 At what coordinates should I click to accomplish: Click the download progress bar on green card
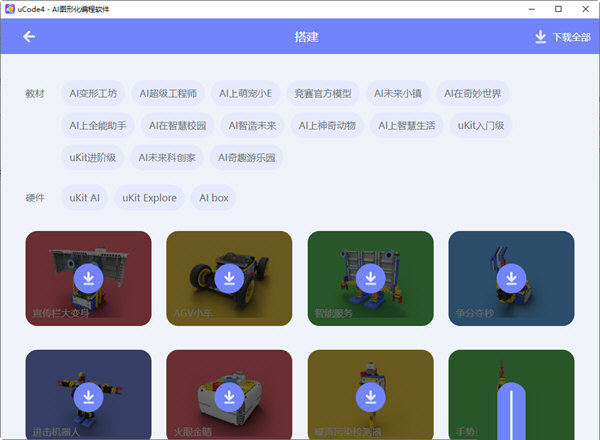[511, 411]
